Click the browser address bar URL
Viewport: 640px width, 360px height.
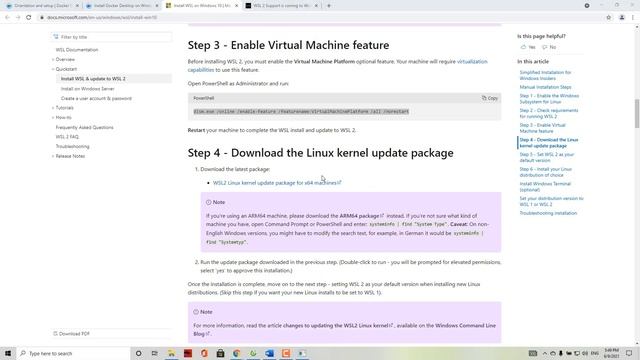pos(102,18)
